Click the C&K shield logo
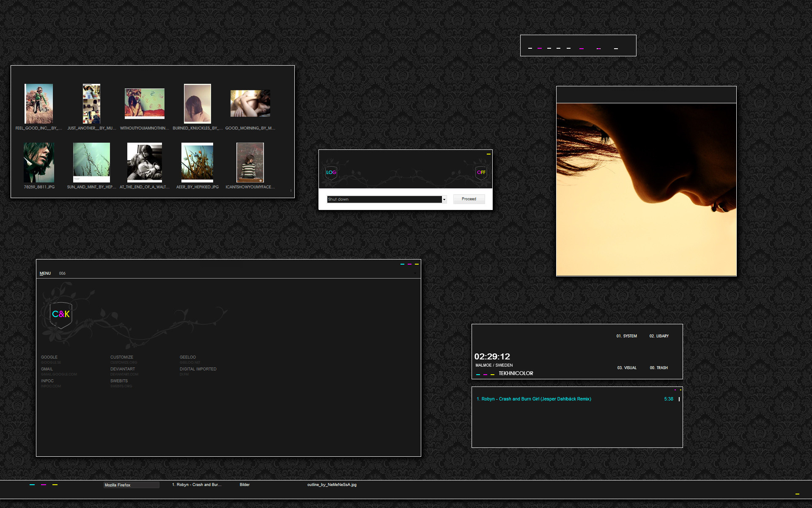This screenshot has height=508, width=812. pyautogui.click(x=61, y=315)
